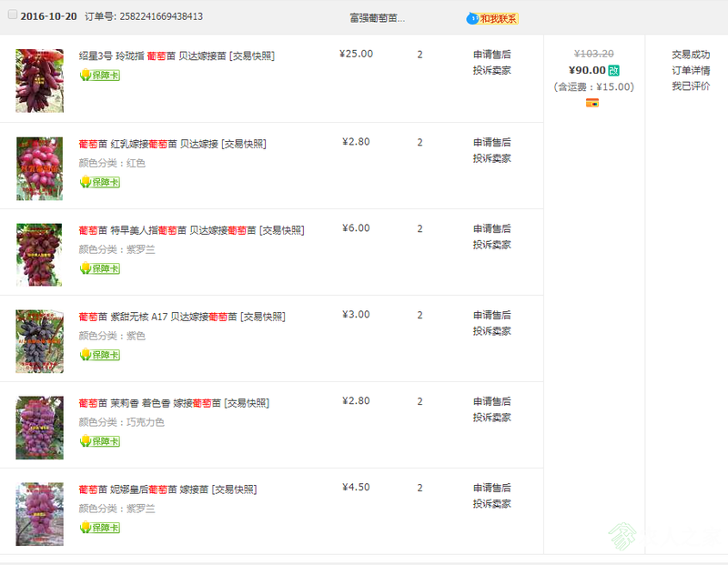This screenshot has height=565, width=728.
Task: Click 申请售后 for the ¥6.00 item
Action: point(491,228)
